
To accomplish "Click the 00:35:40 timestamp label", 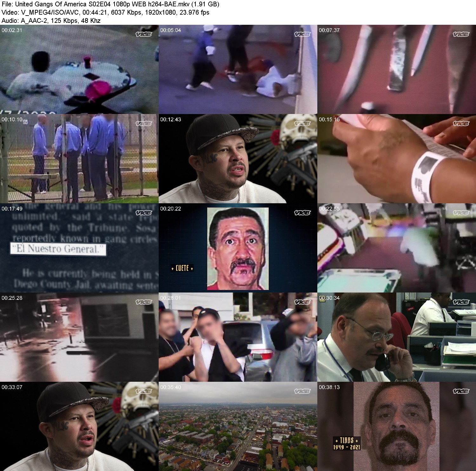I will pyautogui.click(x=170, y=387).
